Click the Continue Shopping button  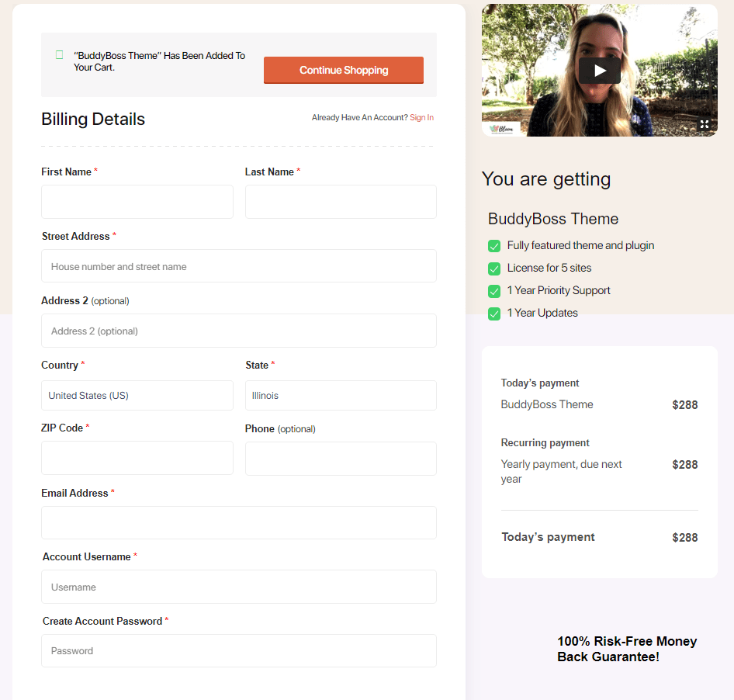[344, 71]
